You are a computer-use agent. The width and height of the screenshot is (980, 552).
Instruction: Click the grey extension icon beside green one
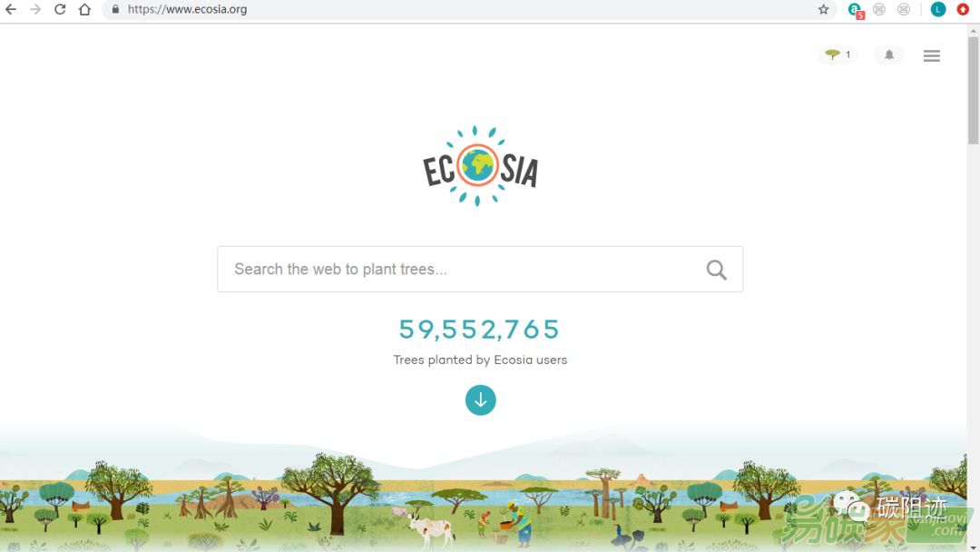coord(879,9)
